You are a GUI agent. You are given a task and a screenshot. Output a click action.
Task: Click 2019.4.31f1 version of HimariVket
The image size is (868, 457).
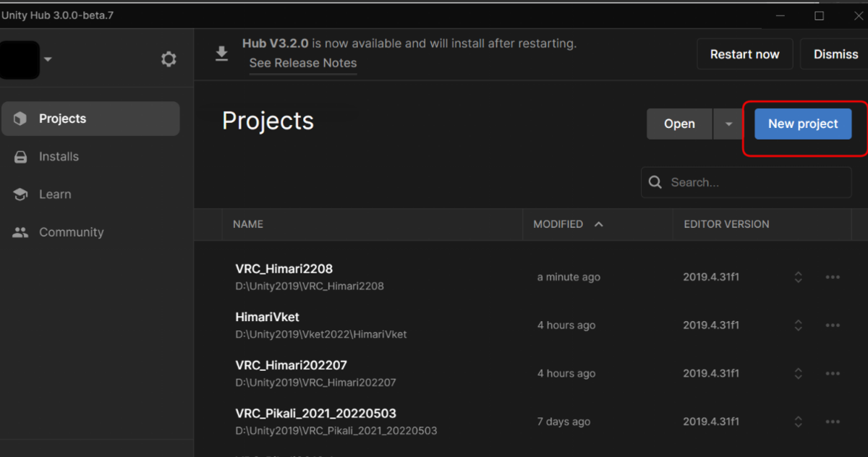pyautogui.click(x=711, y=325)
